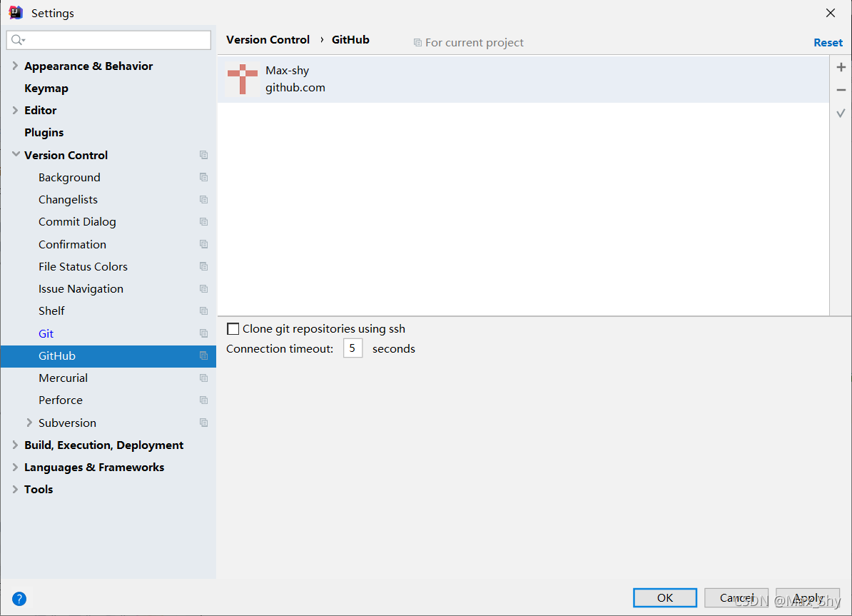Select the Max-shy github.com account row

pyautogui.click(x=523, y=79)
